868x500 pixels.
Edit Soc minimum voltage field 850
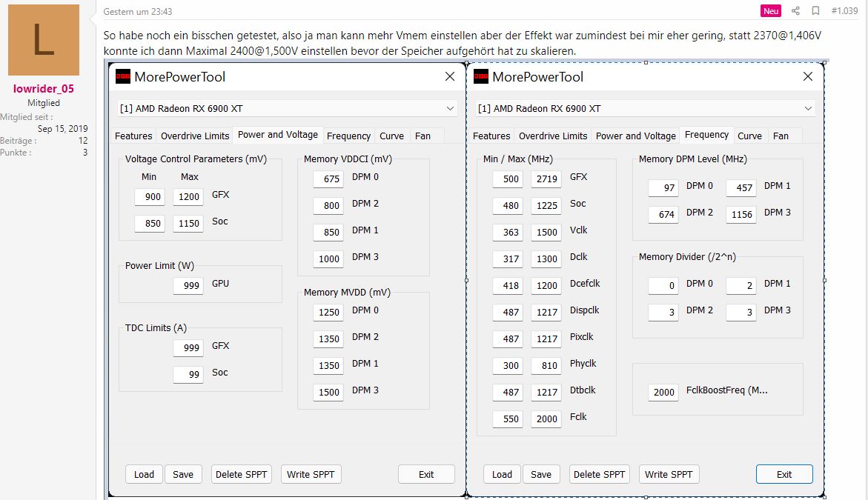(150, 223)
